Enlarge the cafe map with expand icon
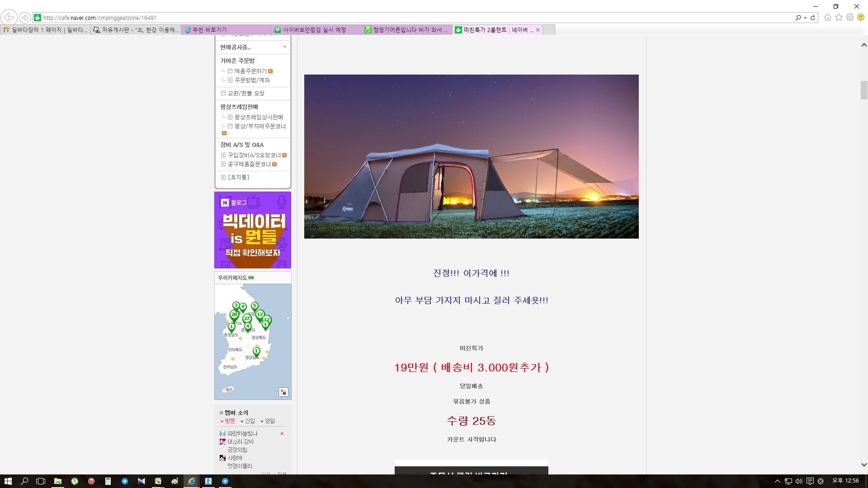 coord(283,392)
